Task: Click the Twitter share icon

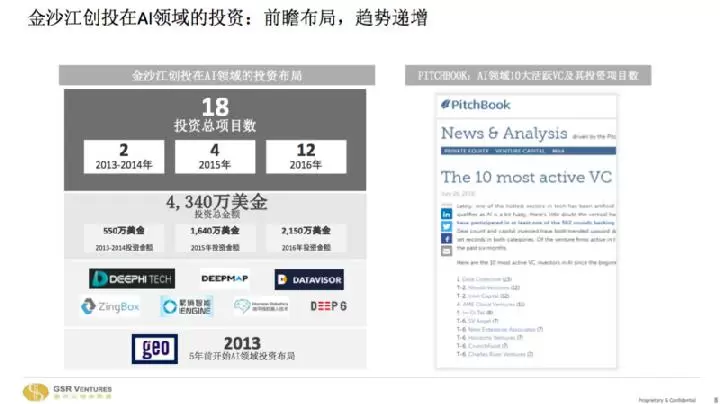Action: [x=445, y=227]
